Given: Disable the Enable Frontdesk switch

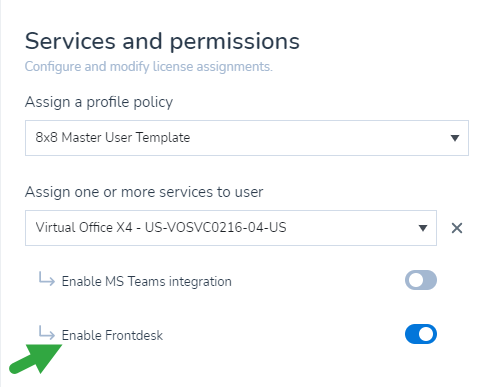Looking at the screenshot, I should point(421,334).
